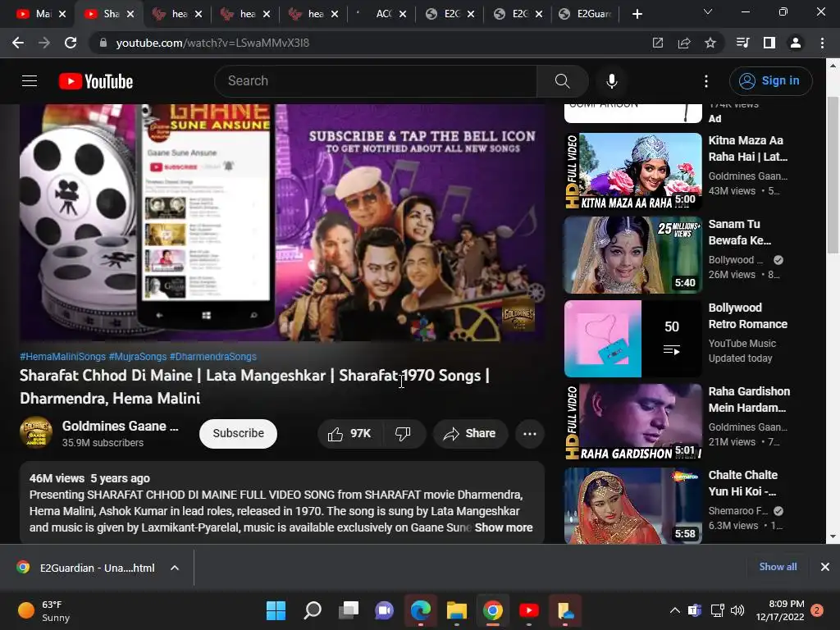
Task: Open Windows Start menu
Action: (276, 610)
